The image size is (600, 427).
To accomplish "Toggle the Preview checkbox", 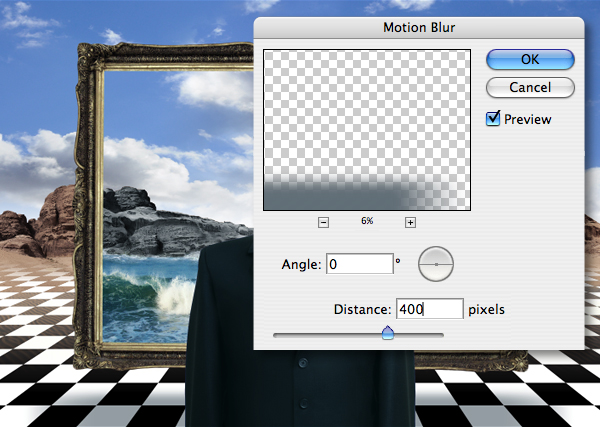I will click(493, 119).
